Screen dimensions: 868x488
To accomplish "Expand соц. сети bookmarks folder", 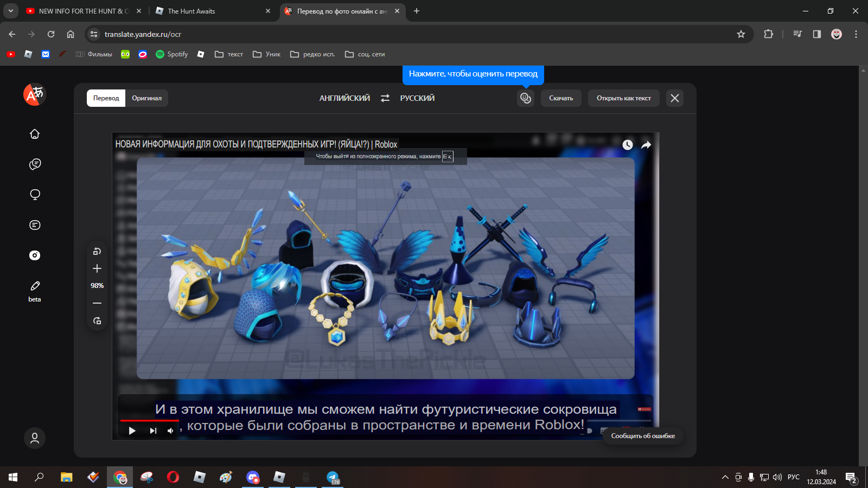I will tap(365, 54).
